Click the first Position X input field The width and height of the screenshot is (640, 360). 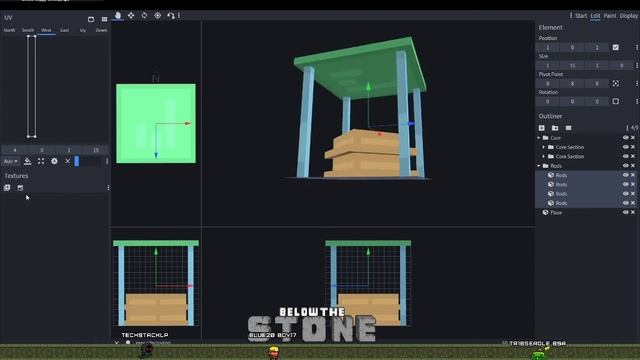pos(548,47)
